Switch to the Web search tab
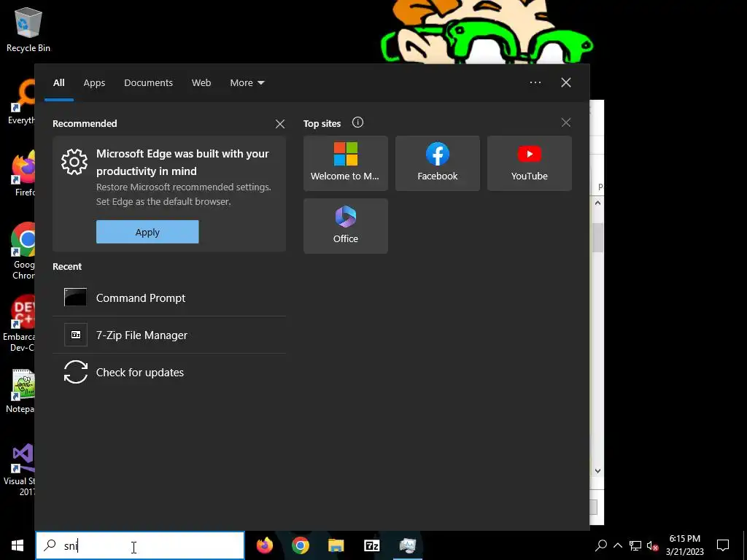This screenshot has height=560, width=747. point(201,83)
